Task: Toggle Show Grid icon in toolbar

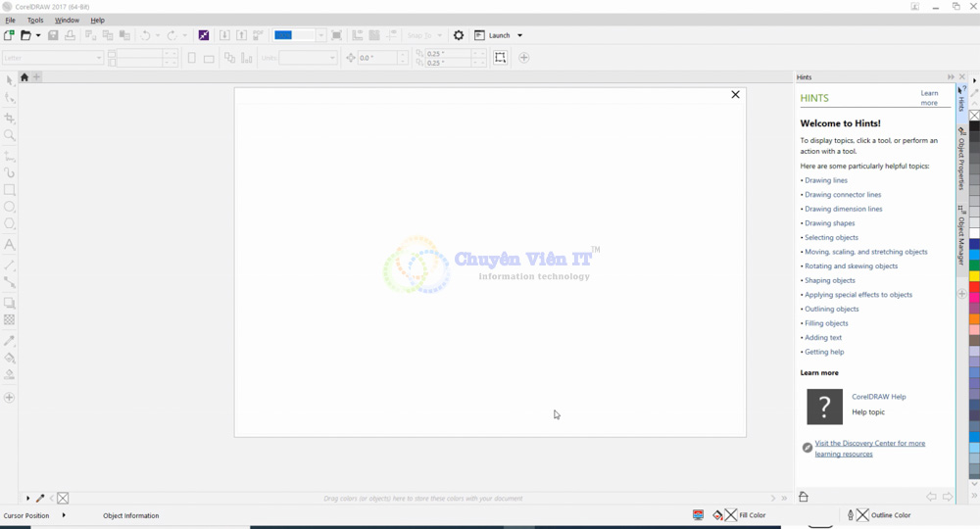Action: coord(374,35)
